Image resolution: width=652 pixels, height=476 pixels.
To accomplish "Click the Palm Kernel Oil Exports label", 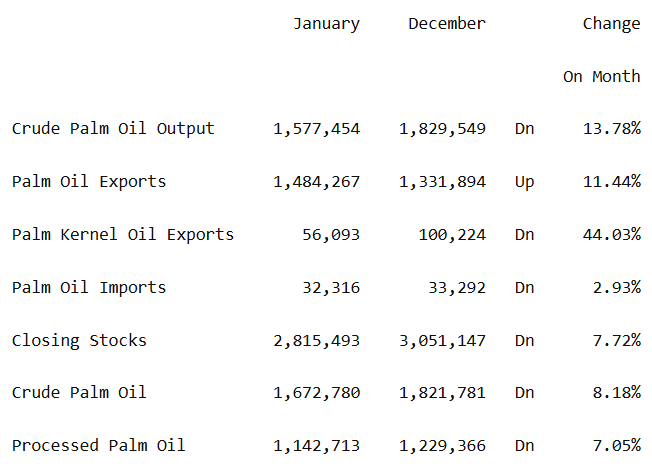I will coord(123,235).
